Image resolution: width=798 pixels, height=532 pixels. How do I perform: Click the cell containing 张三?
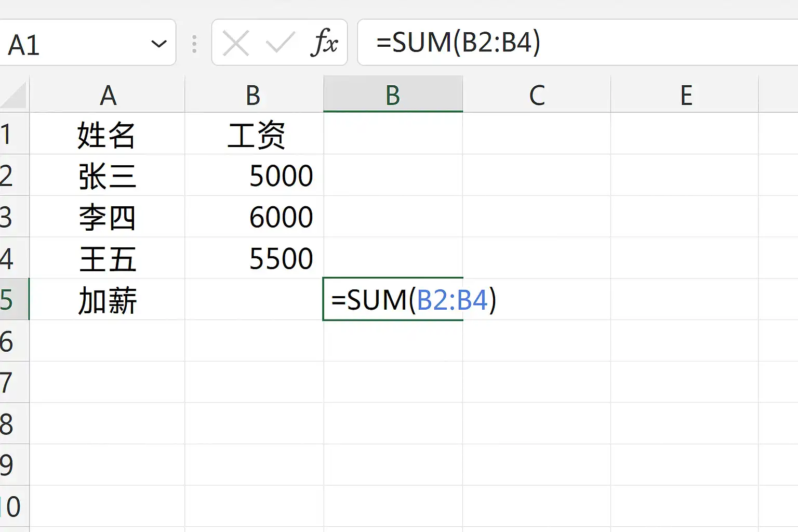pos(108,176)
